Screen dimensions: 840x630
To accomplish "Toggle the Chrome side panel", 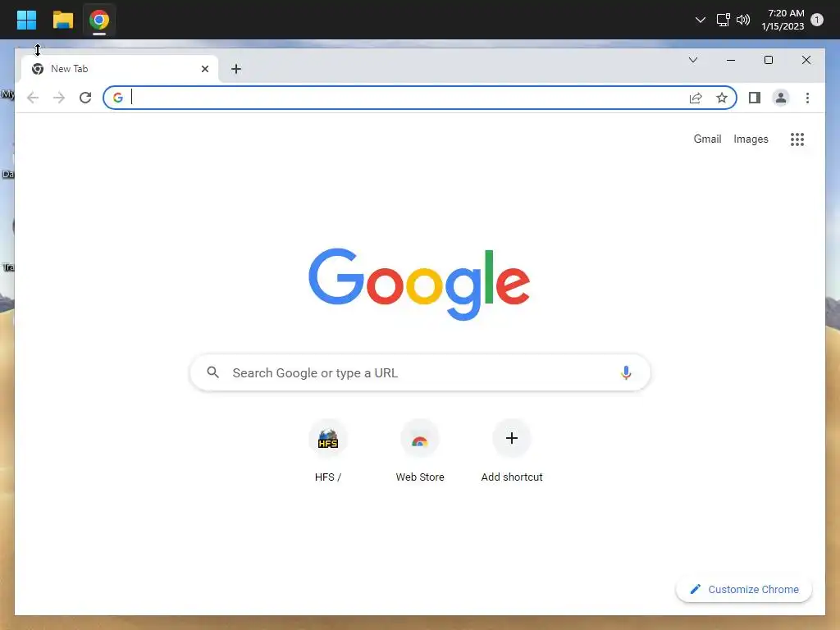I will click(755, 98).
